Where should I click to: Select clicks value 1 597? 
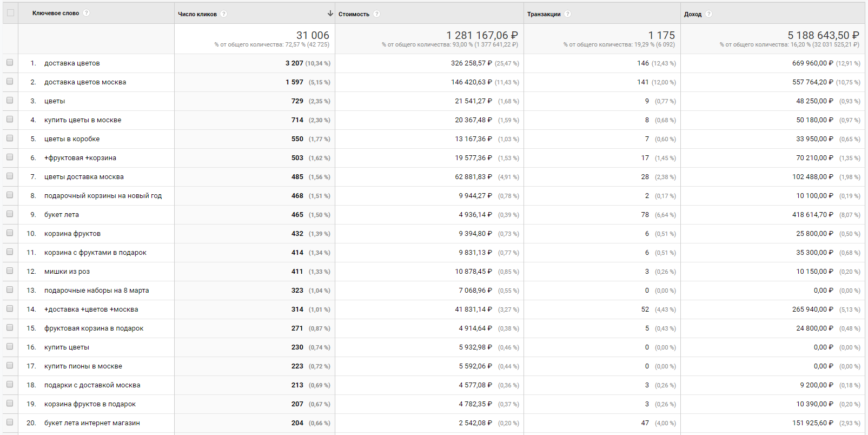click(294, 82)
